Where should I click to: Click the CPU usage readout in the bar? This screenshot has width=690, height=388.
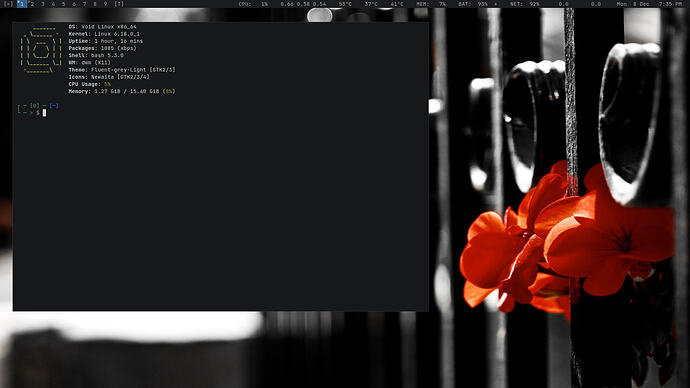point(253,4)
